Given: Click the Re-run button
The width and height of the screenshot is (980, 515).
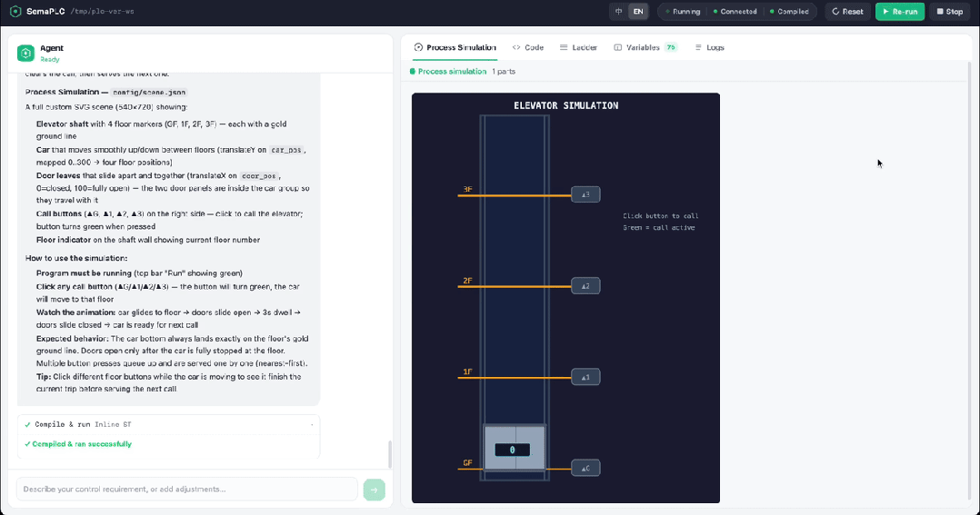Looking at the screenshot, I should [x=900, y=11].
